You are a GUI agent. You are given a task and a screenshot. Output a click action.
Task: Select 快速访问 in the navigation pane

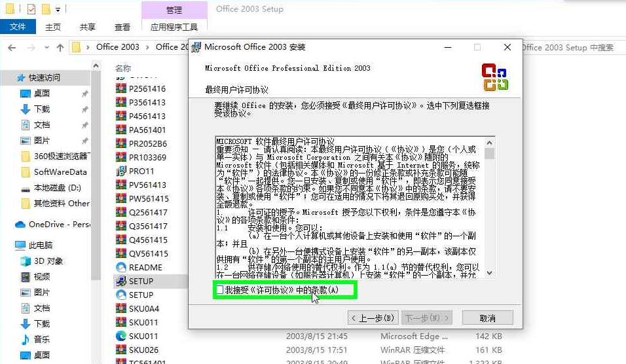(44, 77)
